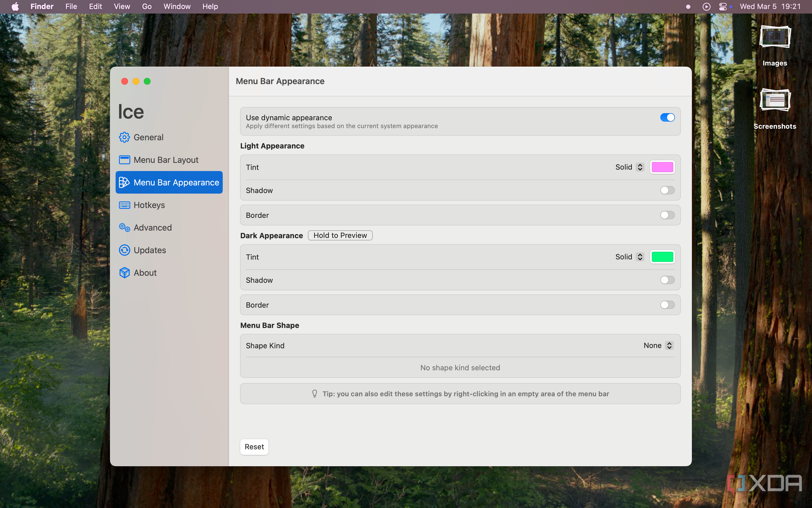Open the Help menu
The height and width of the screenshot is (508, 812).
[x=210, y=6]
